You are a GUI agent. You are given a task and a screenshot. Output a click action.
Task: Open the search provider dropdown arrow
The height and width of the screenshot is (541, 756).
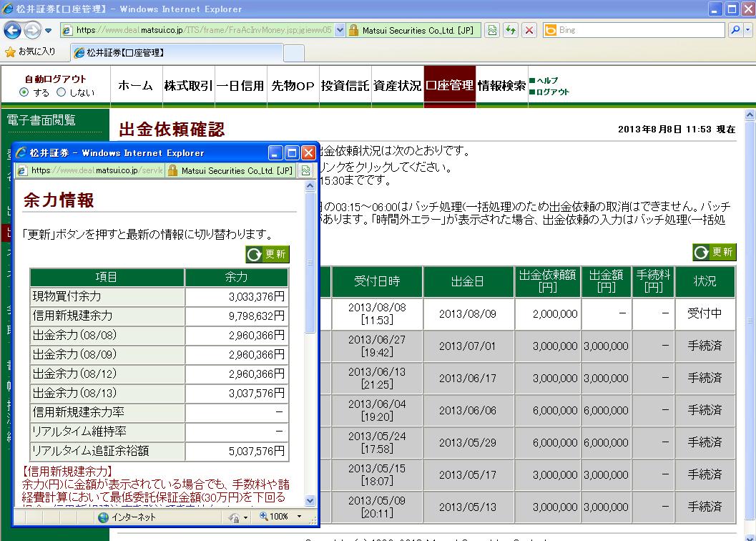click(x=746, y=30)
